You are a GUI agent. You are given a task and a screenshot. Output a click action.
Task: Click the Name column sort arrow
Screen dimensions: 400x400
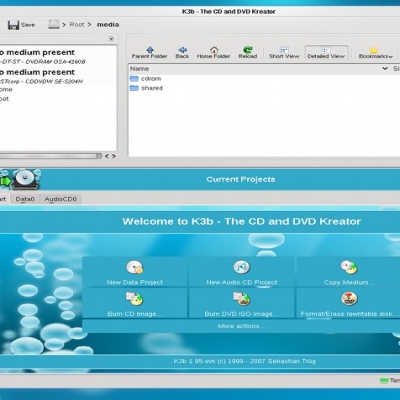(385, 69)
